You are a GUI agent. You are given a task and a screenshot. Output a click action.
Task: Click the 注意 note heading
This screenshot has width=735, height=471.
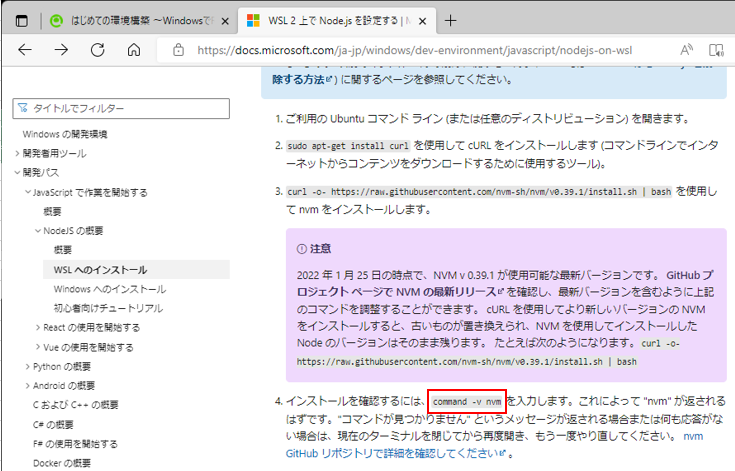tap(321, 248)
